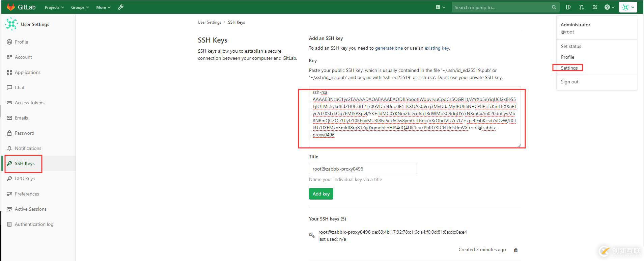Follow the 'generate one' link
Screen dimensions: 644x261
pos(389,48)
